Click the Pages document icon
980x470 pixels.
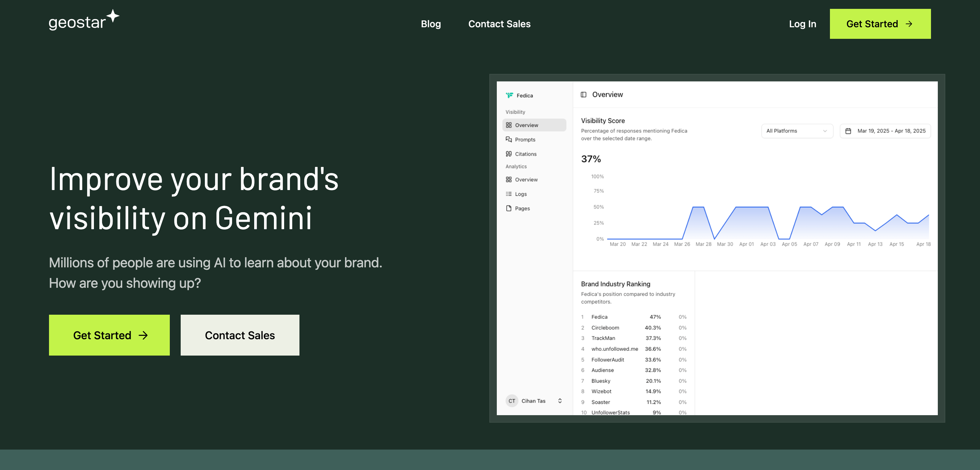point(509,208)
